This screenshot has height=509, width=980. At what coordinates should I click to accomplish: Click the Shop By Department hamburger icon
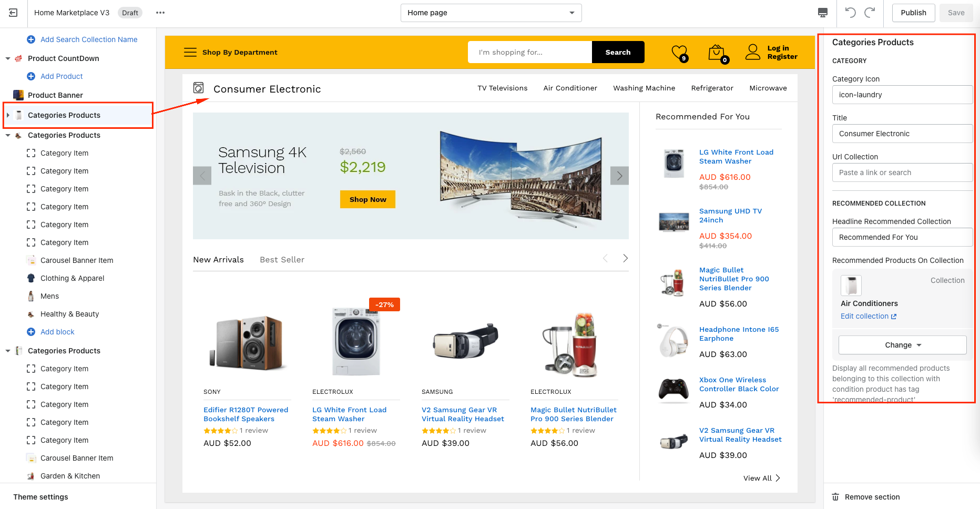pos(190,52)
